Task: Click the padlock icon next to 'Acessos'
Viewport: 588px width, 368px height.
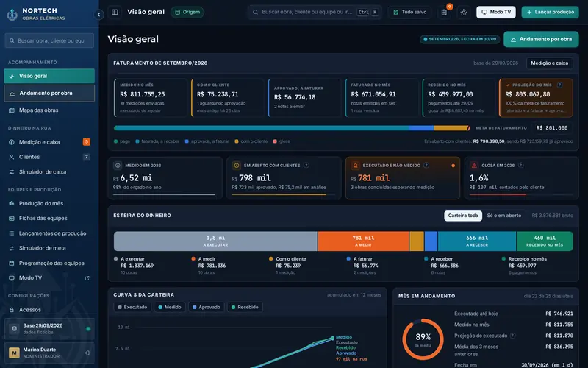Action: [x=12, y=310]
